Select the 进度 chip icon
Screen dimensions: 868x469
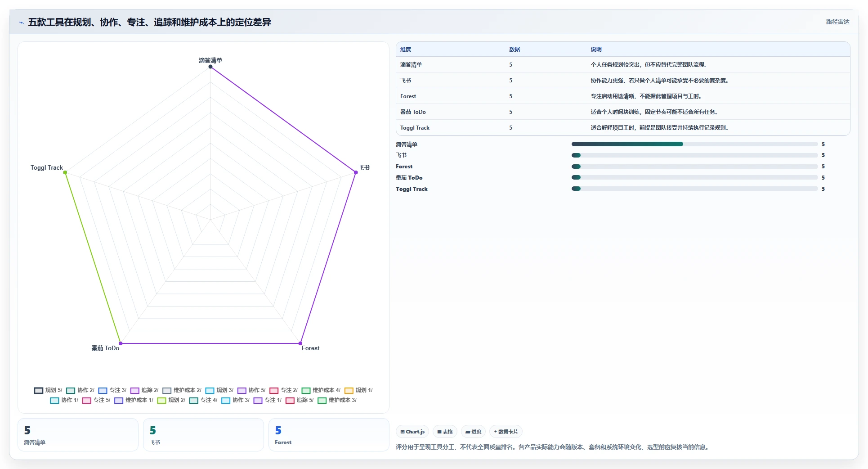468,432
